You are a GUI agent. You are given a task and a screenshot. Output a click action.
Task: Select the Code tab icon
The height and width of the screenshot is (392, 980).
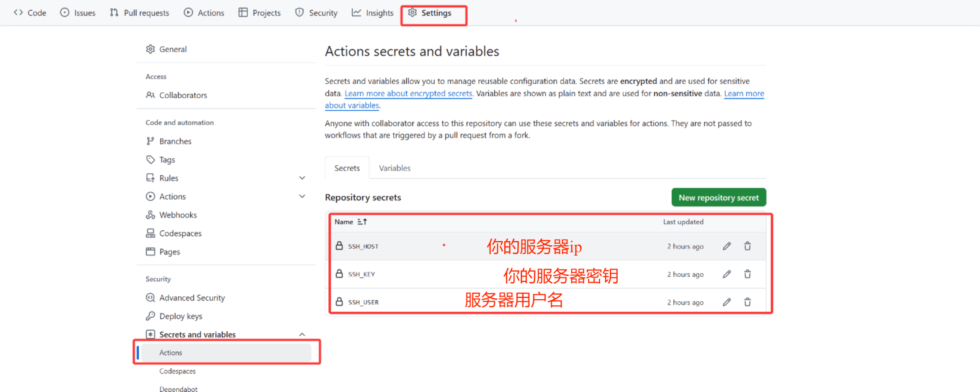point(18,12)
